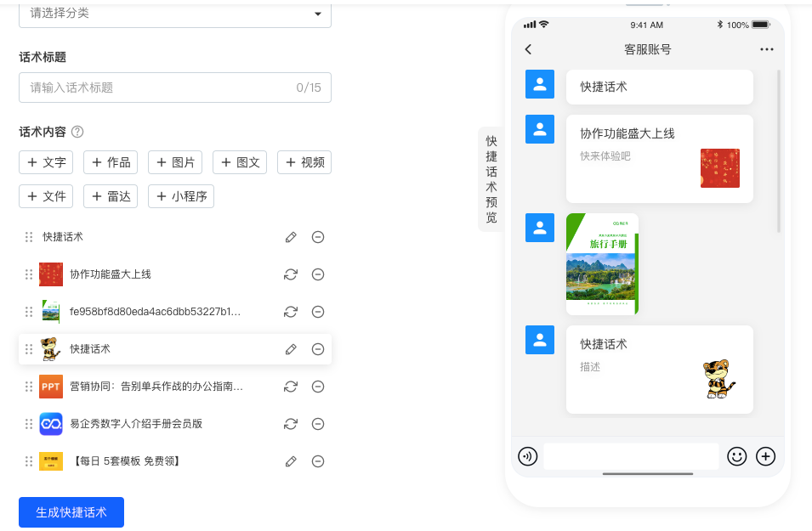Open the three-dot menu in preview header
Image resolution: width=812 pixels, height=531 pixels.
coord(767,49)
